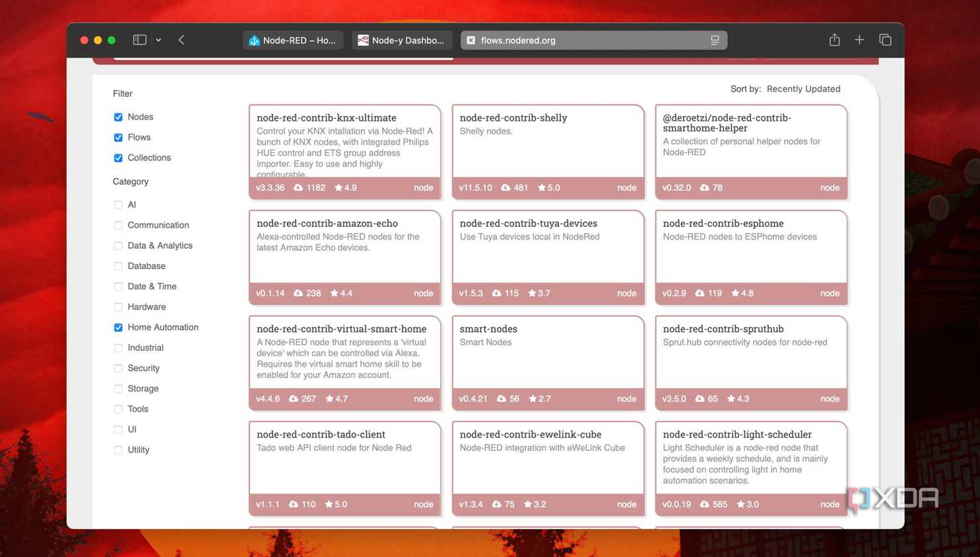Click download cloud icon on virtual-smart-home card
This screenshot has height=557, width=980.
pyautogui.click(x=294, y=399)
